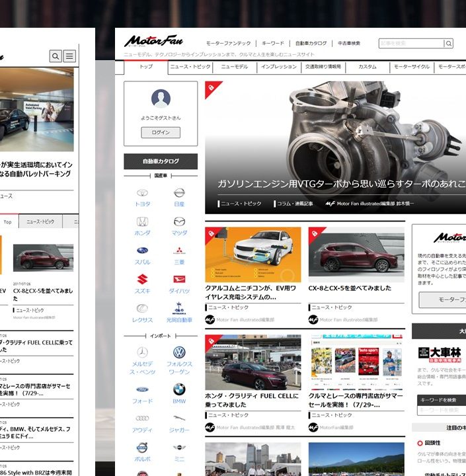Viewport: 466px width, 476px height.
Task: Click the MotorFan logo in header
Action: coord(153,41)
